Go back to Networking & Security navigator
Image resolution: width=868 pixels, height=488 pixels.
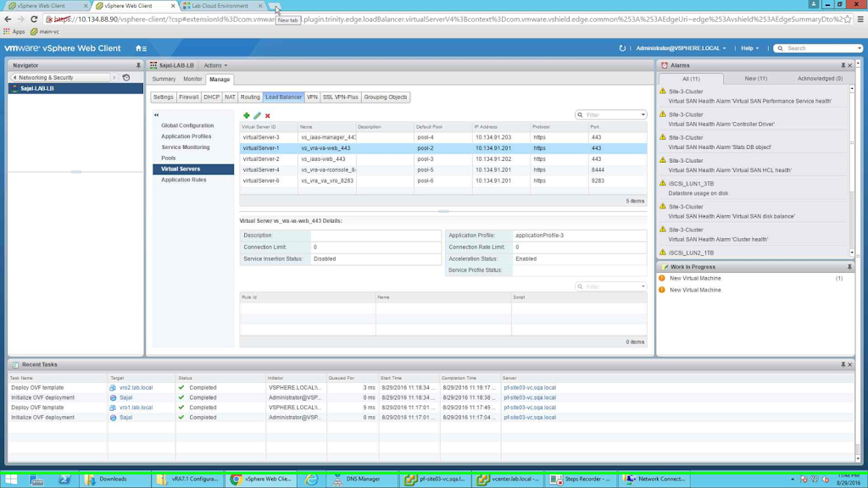[x=61, y=77]
